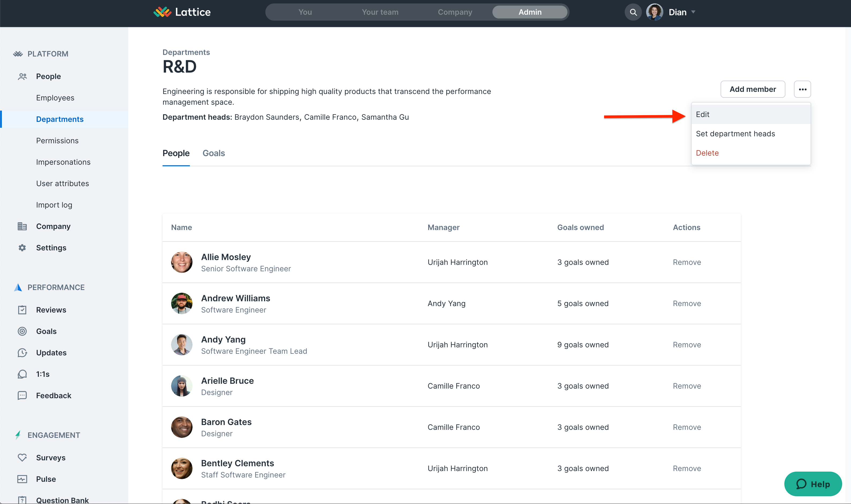This screenshot has width=851, height=504.
Task: Select the People tab of R&D
Action: tap(176, 153)
